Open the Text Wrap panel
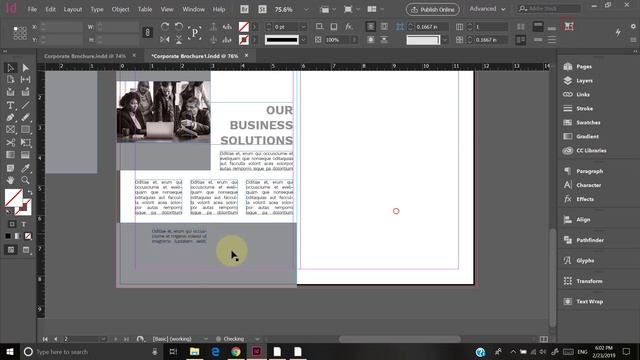640x360 pixels. [x=589, y=302]
